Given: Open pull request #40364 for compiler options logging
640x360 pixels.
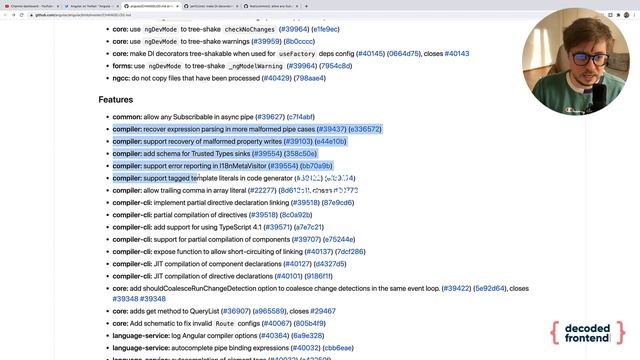Looking at the screenshot, I should pyautogui.click(x=273, y=336).
